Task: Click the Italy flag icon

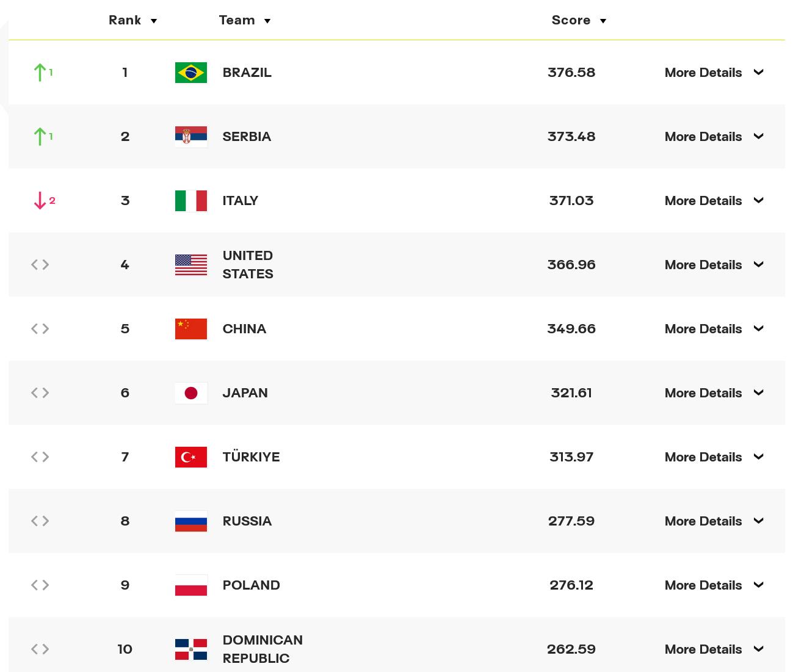Action: [x=190, y=201]
